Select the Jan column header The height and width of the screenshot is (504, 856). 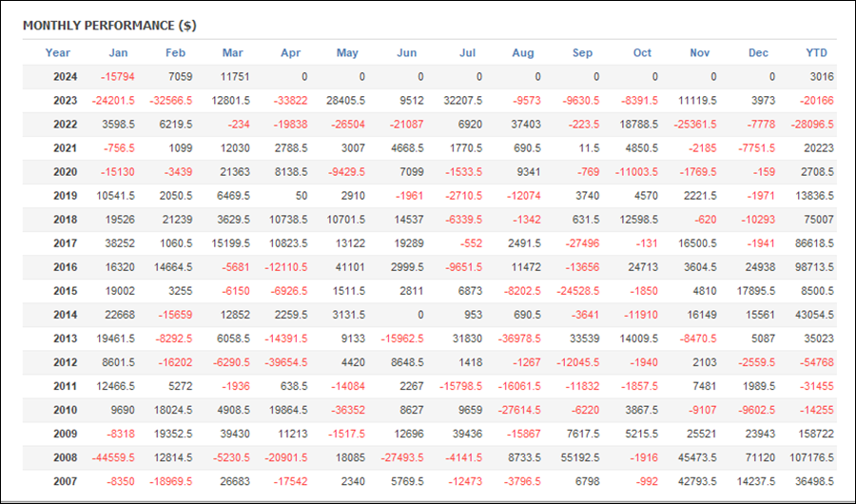click(118, 53)
